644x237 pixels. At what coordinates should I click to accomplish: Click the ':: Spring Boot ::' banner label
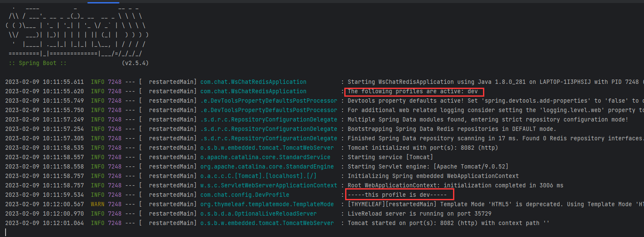coord(38,63)
